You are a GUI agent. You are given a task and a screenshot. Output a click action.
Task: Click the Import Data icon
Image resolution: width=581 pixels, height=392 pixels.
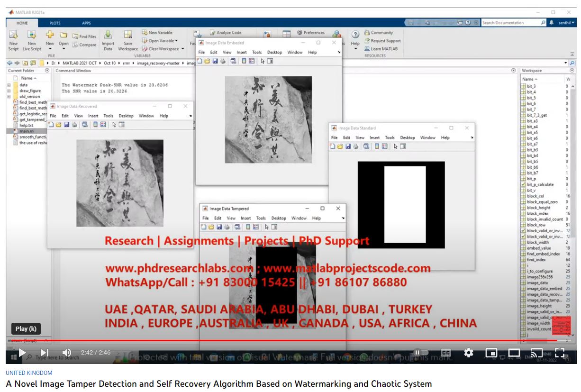coord(108,35)
